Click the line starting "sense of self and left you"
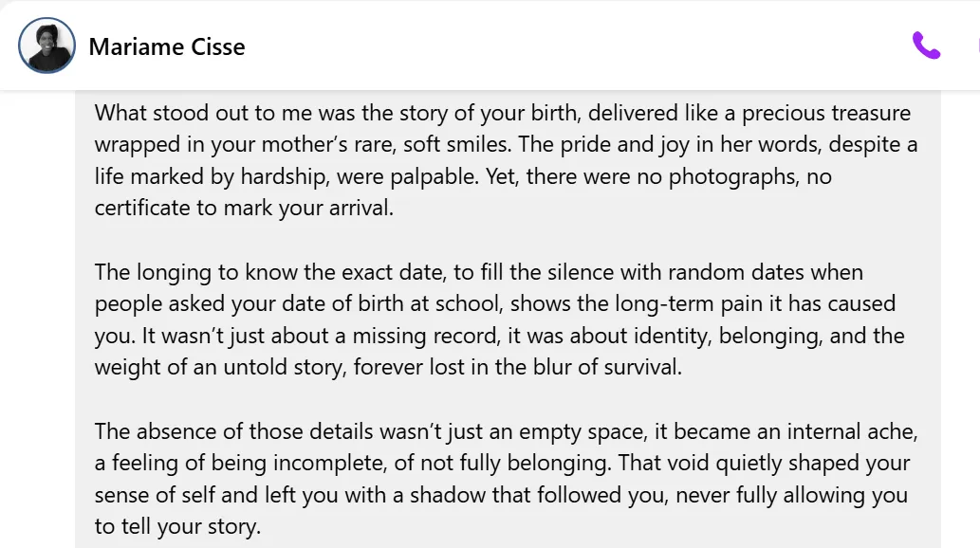 pyautogui.click(x=500, y=495)
